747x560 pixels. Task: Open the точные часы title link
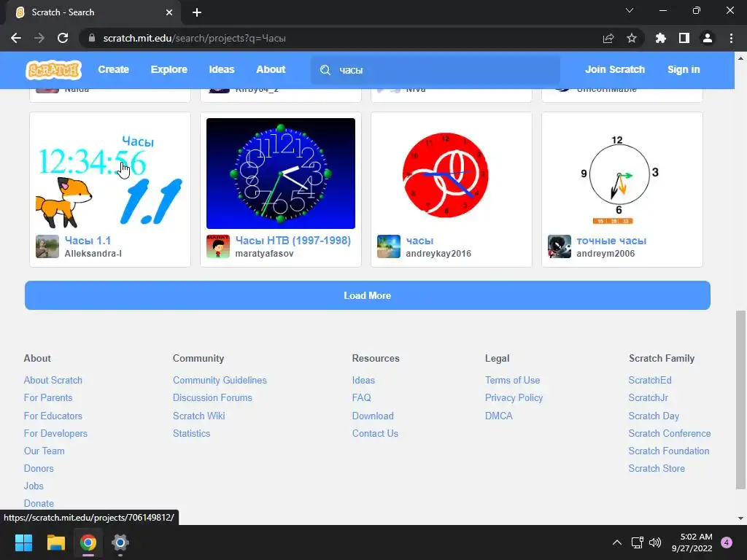pos(611,241)
